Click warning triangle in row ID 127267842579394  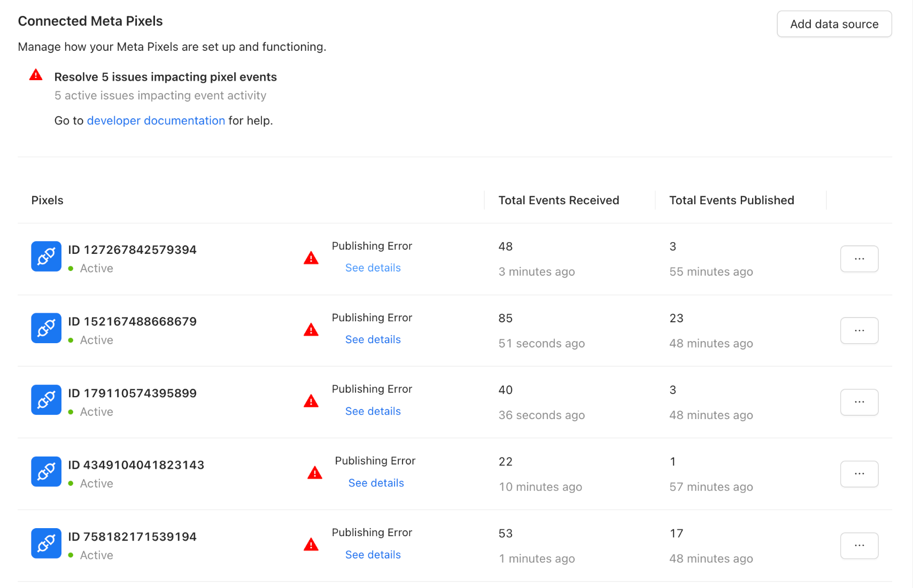tap(311, 258)
